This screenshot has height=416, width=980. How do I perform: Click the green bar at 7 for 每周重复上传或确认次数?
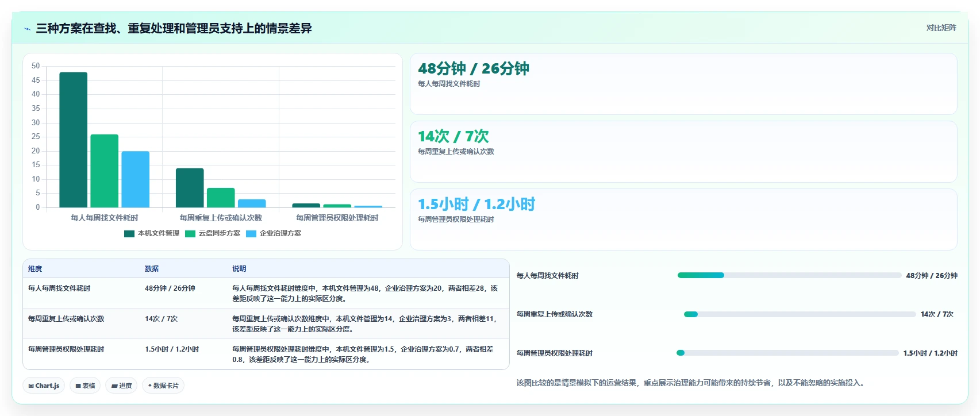221,198
